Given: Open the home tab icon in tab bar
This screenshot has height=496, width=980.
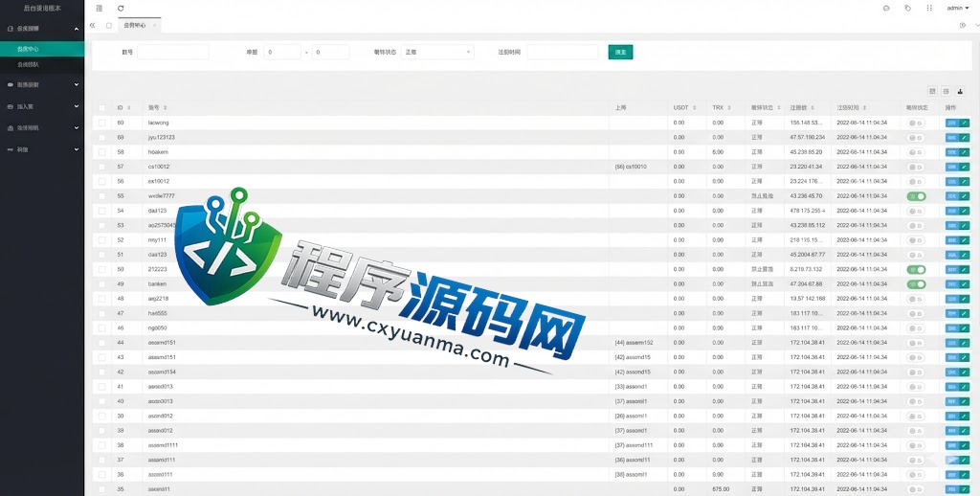Looking at the screenshot, I should (x=109, y=26).
